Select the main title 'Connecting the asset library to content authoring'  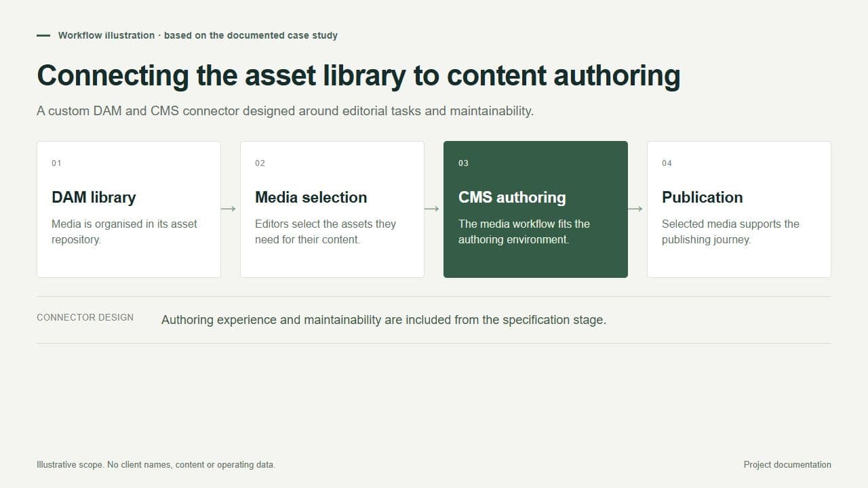click(358, 75)
